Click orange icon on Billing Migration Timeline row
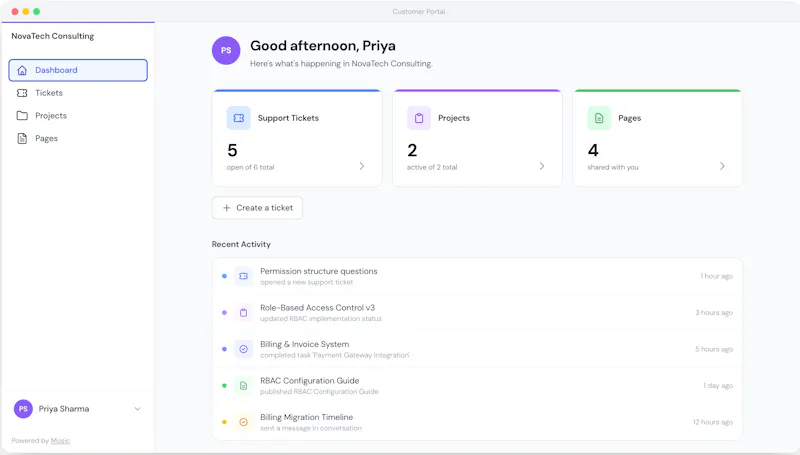The width and height of the screenshot is (800, 455). (x=243, y=422)
